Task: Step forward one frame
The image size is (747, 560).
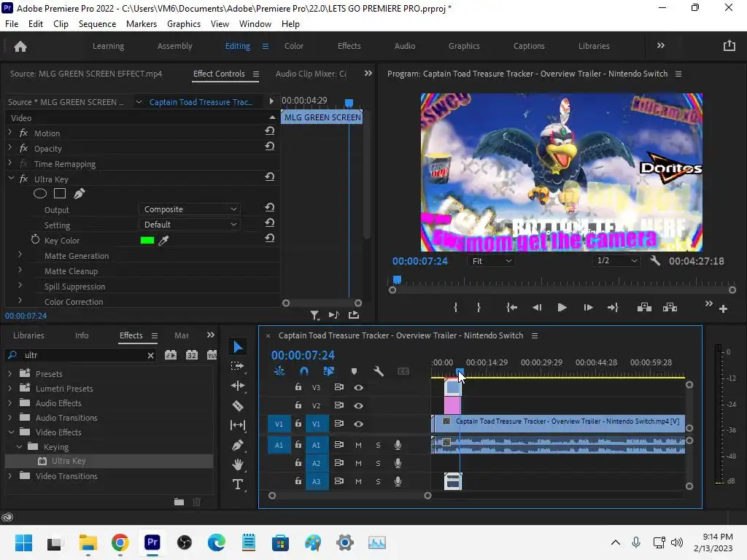Action: click(x=588, y=308)
